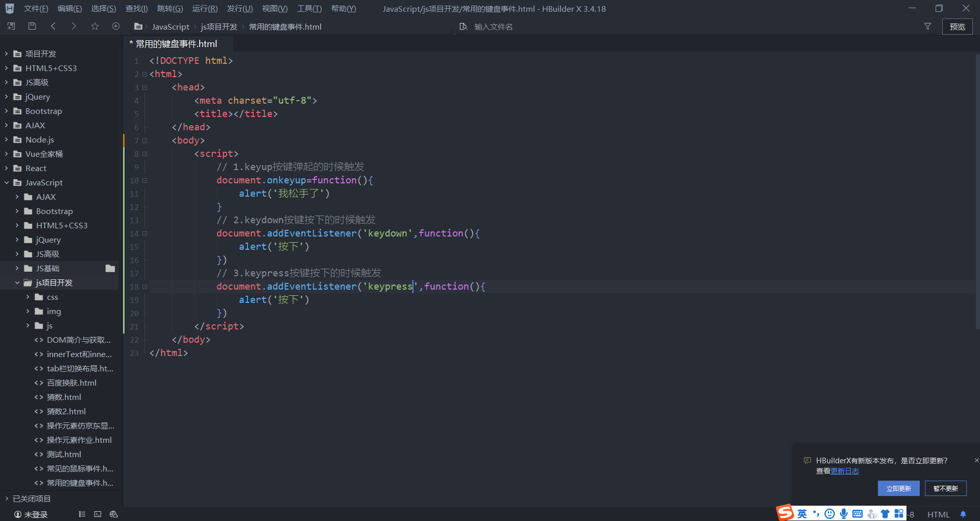Open the 文件(F) menu
The image size is (980, 521).
click(x=35, y=8)
